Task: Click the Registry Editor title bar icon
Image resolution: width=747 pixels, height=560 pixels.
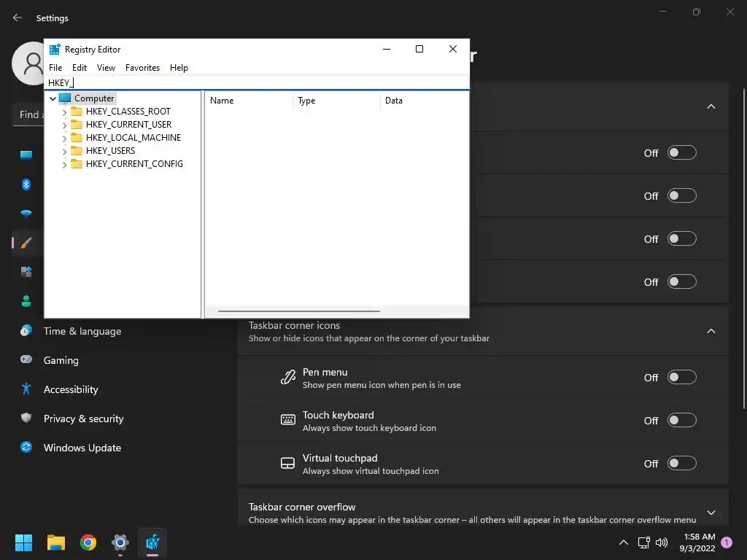Action: (x=55, y=49)
